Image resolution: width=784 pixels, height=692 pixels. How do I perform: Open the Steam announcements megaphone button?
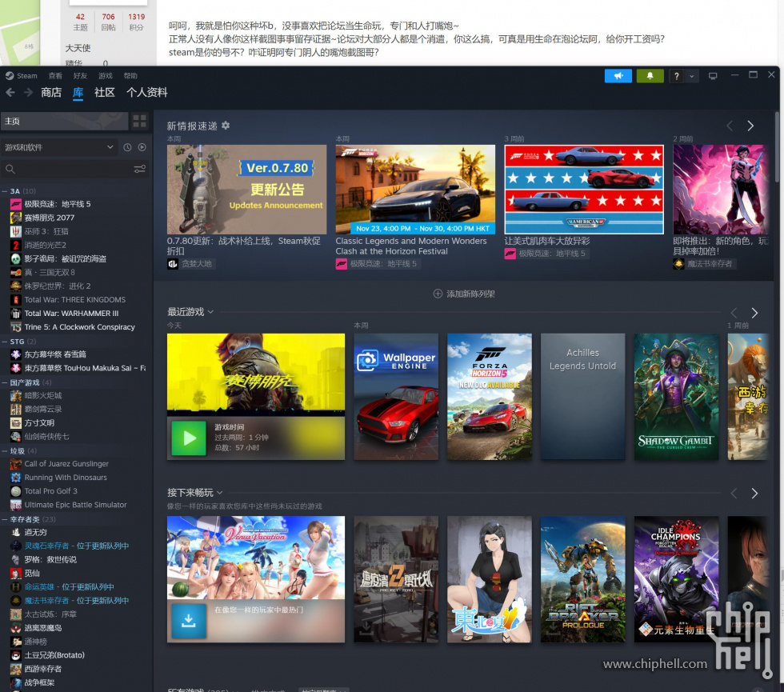(x=618, y=76)
